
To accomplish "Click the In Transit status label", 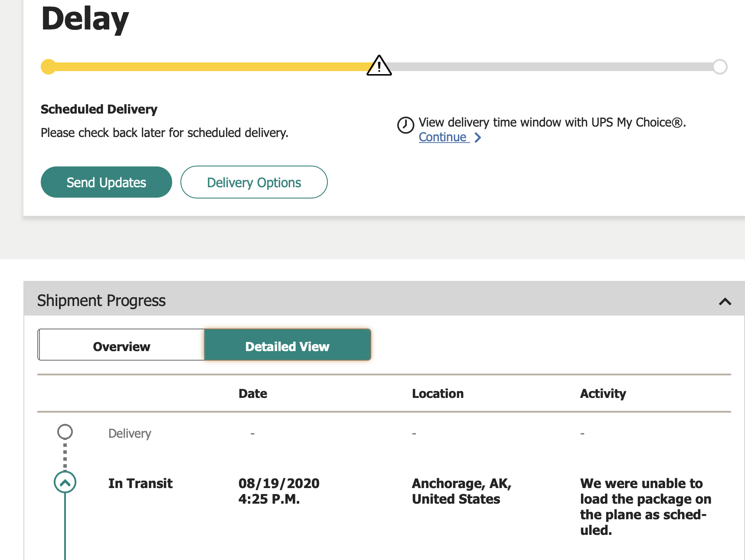I will pyautogui.click(x=141, y=483).
